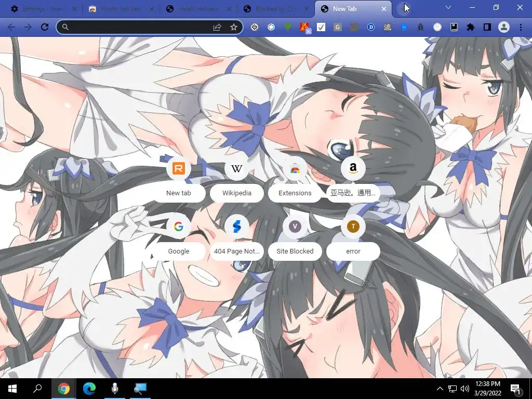Open the blue circular ring extension
Image resolution: width=532 pixels, height=399 pixels.
click(x=271, y=27)
